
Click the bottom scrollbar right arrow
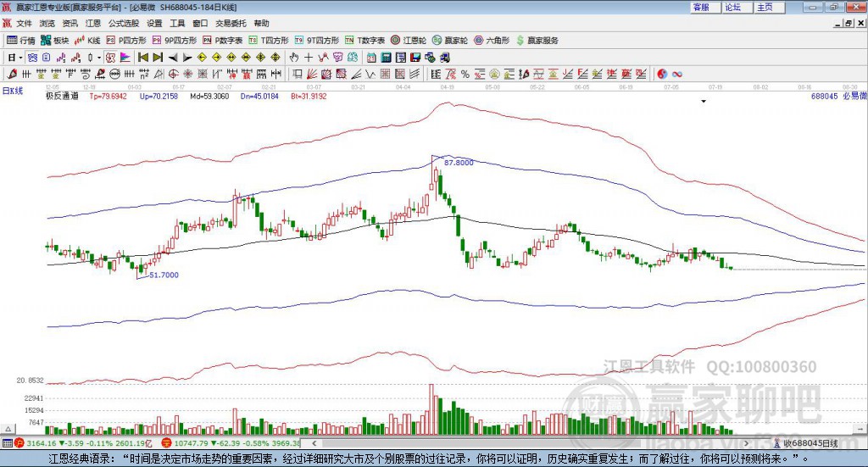point(746,443)
